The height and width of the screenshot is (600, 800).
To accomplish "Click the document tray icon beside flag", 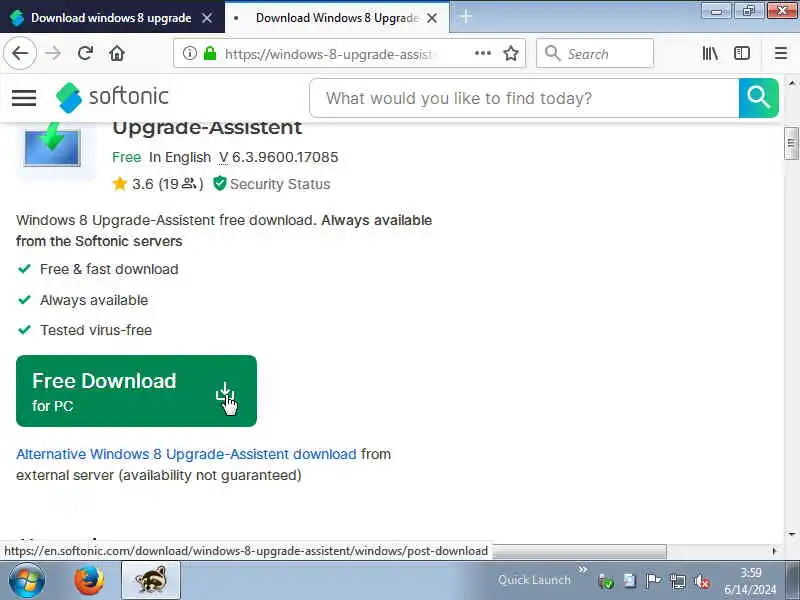I will pyautogui.click(x=630, y=581).
